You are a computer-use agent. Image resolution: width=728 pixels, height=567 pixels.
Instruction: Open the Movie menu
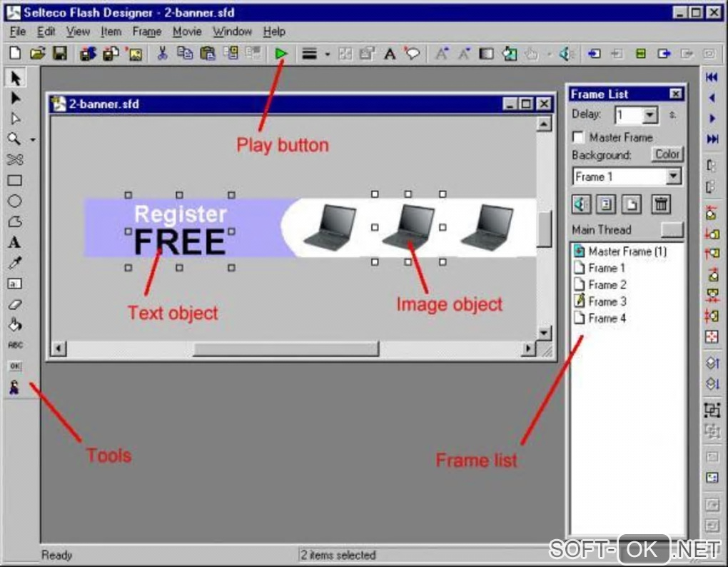(187, 31)
